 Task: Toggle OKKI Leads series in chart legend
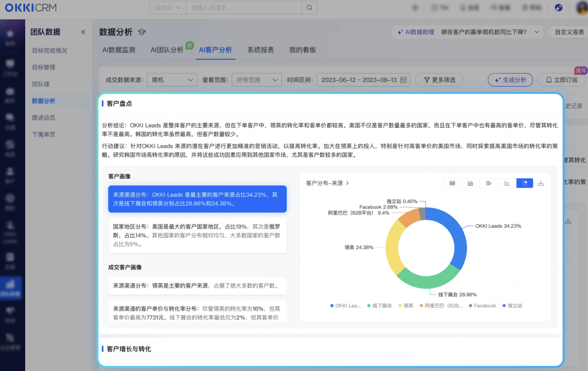tap(346, 306)
